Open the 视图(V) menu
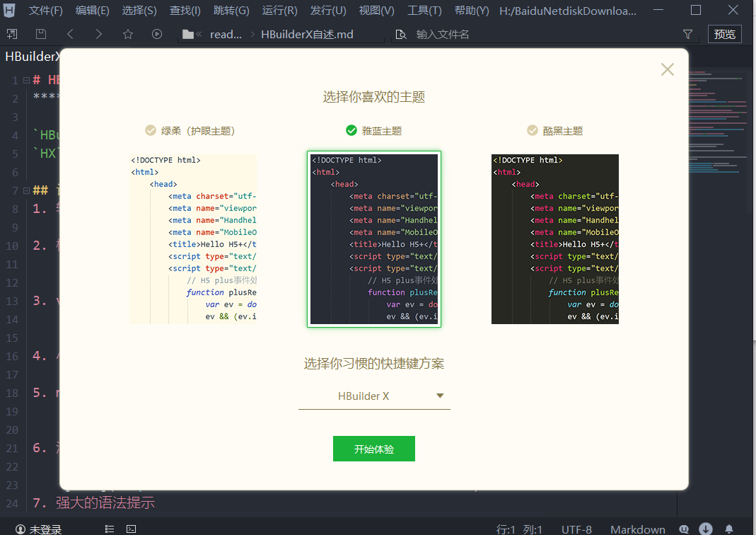This screenshot has width=756, height=535. point(376,11)
